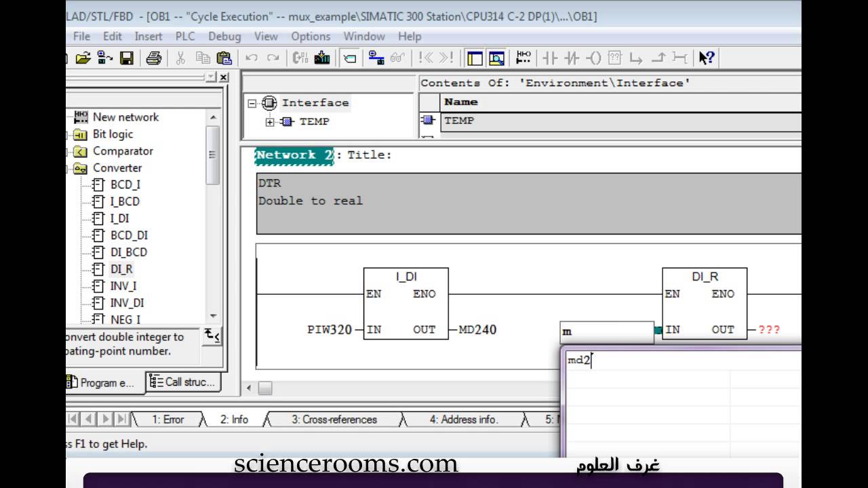Close the program elements panel
The width and height of the screenshot is (868, 488).
click(224, 77)
